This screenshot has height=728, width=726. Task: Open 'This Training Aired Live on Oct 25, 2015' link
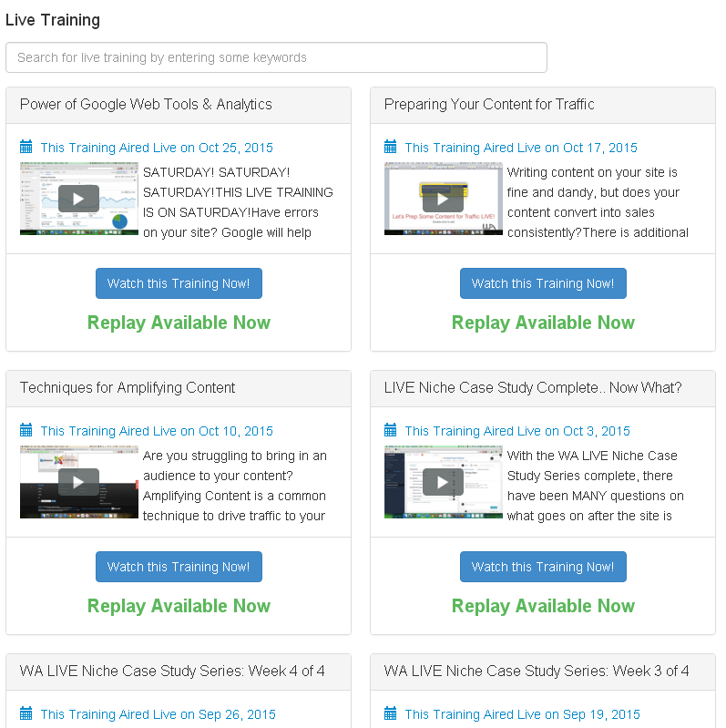[x=157, y=148]
